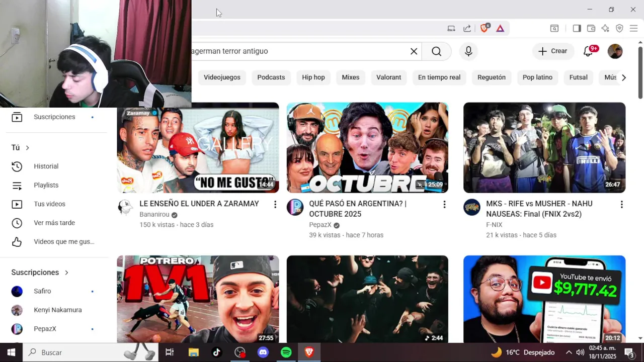This screenshot has width=644, height=362.
Task: Click PepazX channel avatar beside OCTUBRE video
Action: 295,207
